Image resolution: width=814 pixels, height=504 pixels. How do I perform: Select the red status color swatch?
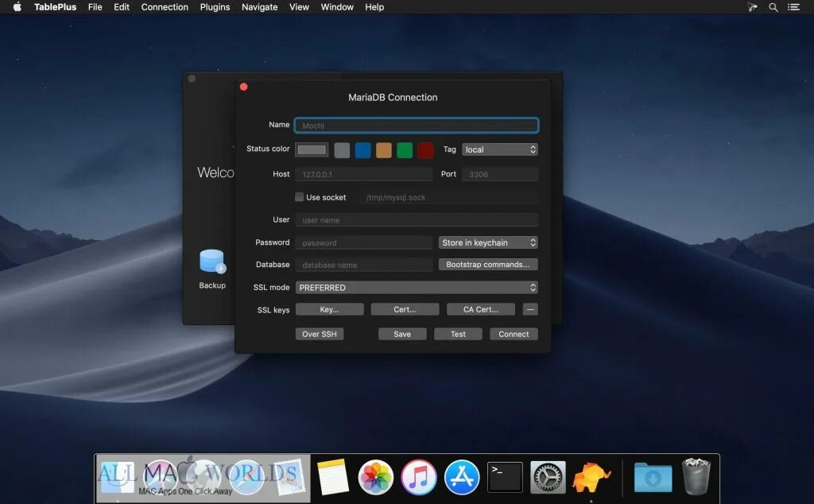point(425,150)
